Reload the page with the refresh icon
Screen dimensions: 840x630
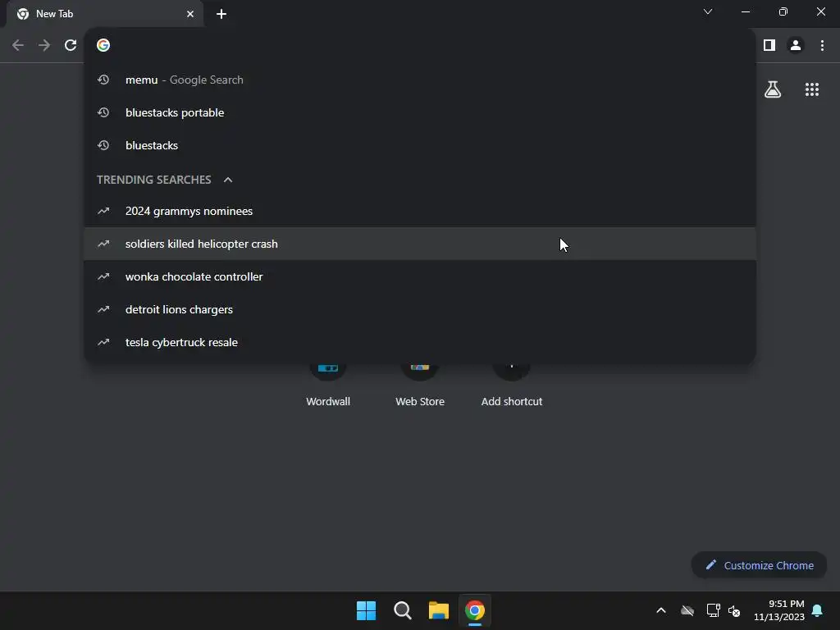[x=71, y=46]
